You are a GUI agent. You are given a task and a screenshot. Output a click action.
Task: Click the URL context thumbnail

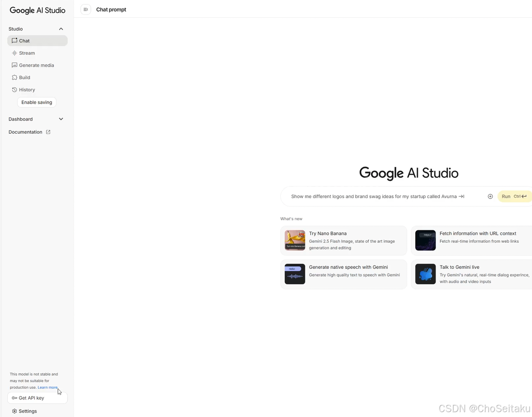click(x=425, y=240)
